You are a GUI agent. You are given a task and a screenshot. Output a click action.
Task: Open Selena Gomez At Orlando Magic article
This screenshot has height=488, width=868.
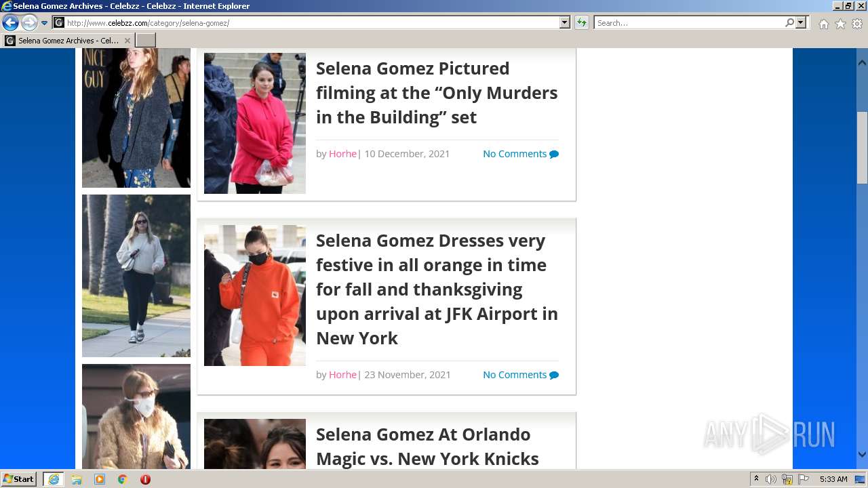click(427, 446)
